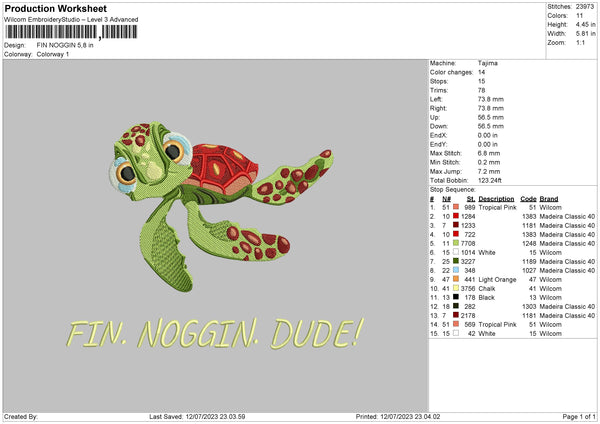The width and height of the screenshot is (600, 424).
Task: Click the "Production Worksheet" title
Action: [55, 8]
